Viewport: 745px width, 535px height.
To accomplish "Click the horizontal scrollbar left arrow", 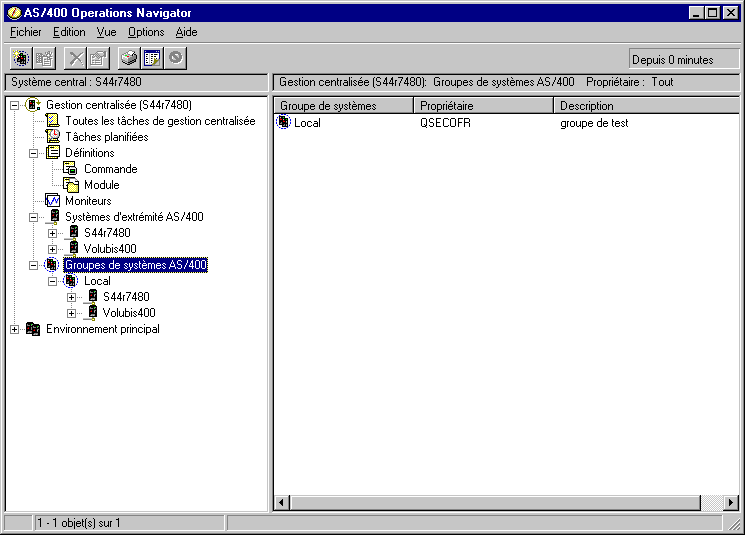I will [281, 502].
